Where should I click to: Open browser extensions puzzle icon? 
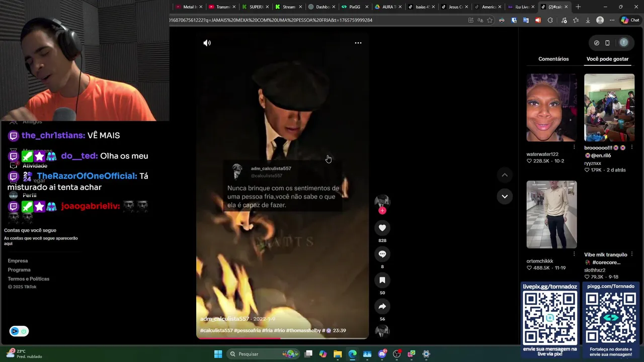point(550,20)
